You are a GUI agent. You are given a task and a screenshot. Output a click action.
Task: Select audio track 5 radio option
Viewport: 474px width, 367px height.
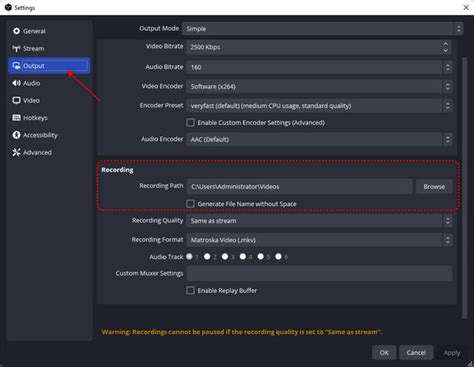(x=261, y=256)
